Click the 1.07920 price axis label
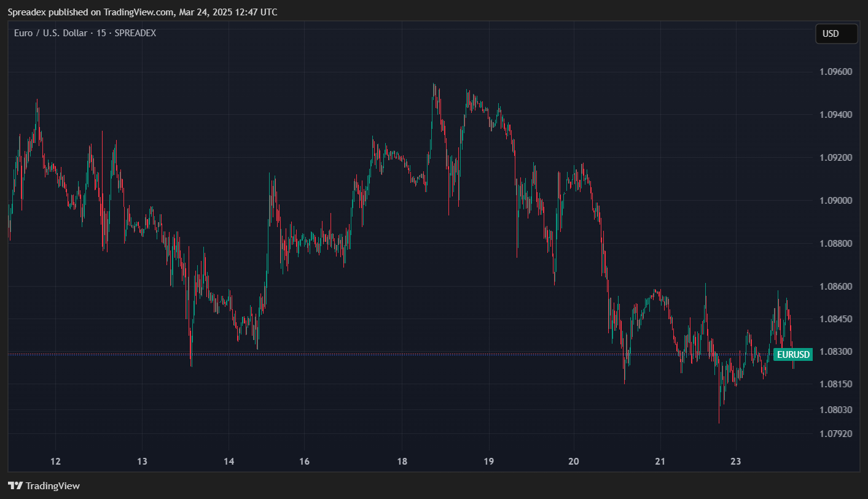Image resolution: width=868 pixels, height=499 pixels. coord(836,434)
